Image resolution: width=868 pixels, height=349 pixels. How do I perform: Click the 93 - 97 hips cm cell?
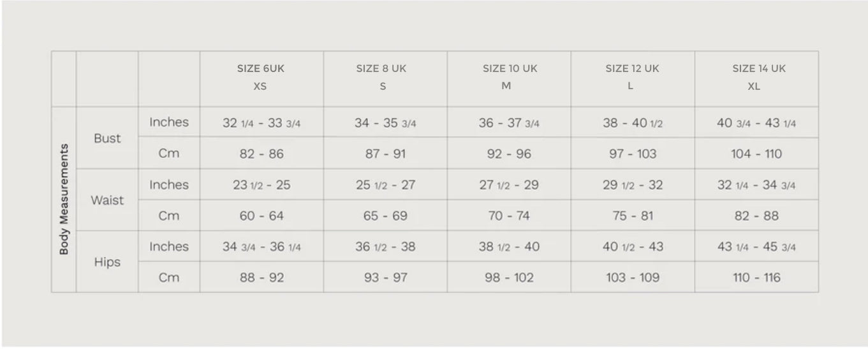tap(385, 278)
